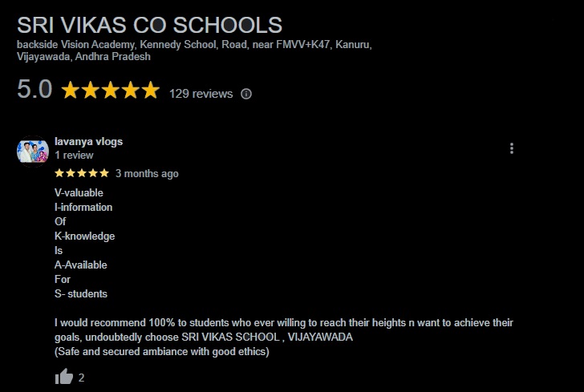Image resolution: width=584 pixels, height=392 pixels.
Task: Click the 5.0 rating score
Action: (x=34, y=90)
